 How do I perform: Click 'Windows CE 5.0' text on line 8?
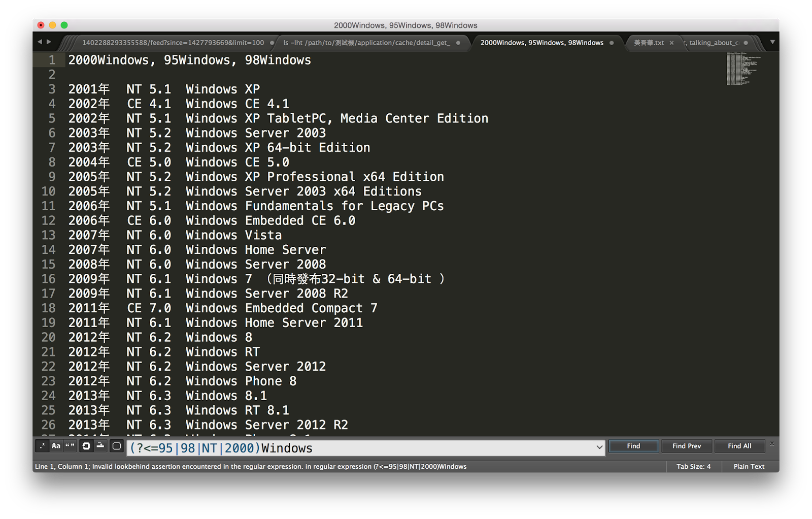(238, 162)
